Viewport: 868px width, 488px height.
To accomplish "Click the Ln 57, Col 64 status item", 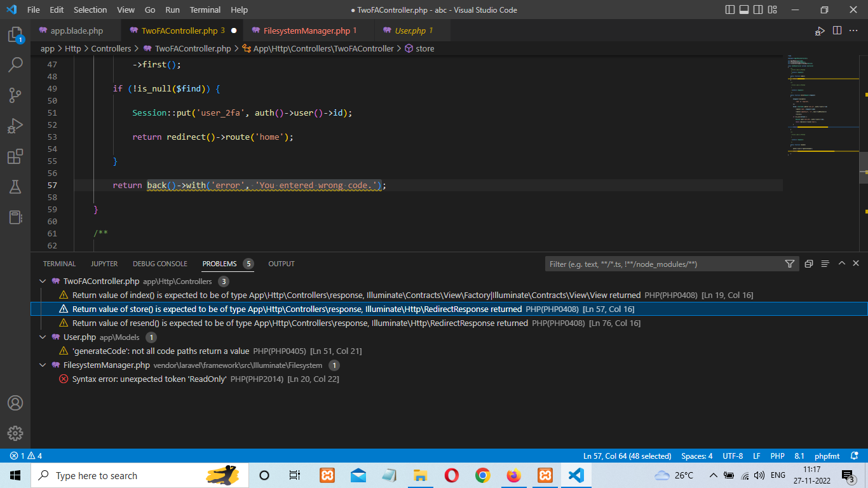I will (x=627, y=456).
